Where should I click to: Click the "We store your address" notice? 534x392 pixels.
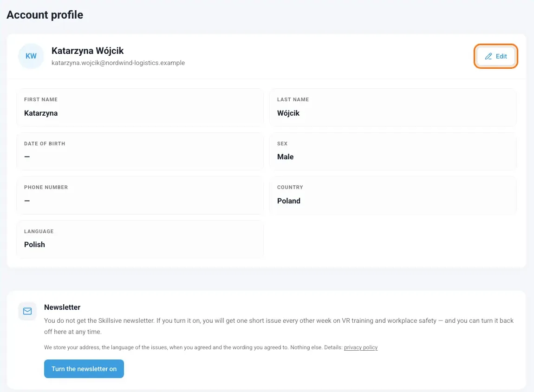point(211,347)
